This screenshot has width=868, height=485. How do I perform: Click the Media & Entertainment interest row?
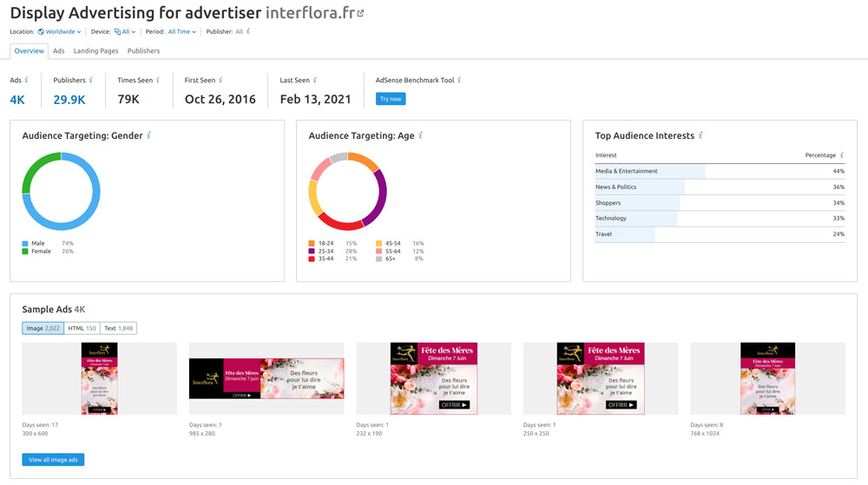tap(720, 172)
